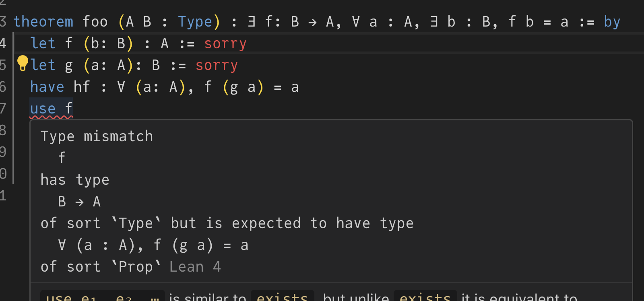
Task: Click the 'let' keyword before 'f'
Action: point(43,43)
